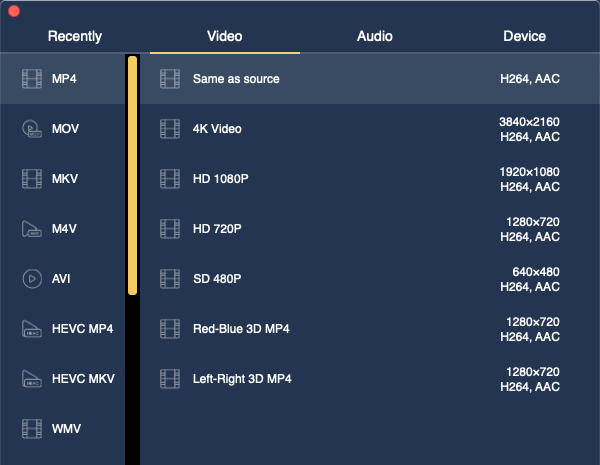Viewport: 600px width, 465px height.
Task: Select the Video tab
Action: [225, 37]
